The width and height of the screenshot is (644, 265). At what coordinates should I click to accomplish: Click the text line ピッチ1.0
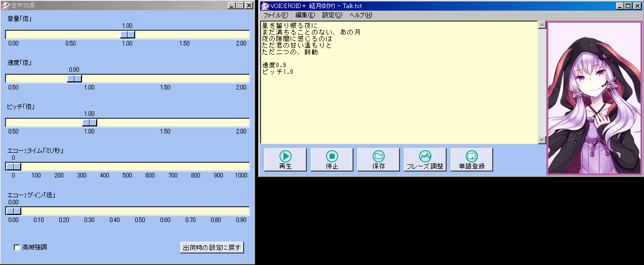pyautogui.click(x=277, y=72)
